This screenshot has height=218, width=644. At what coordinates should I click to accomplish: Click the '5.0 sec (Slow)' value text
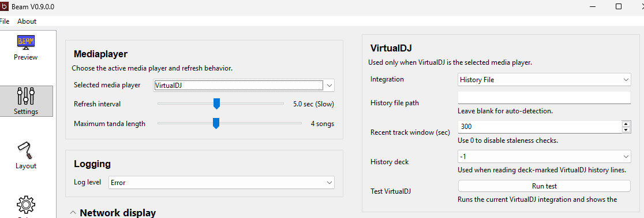[313, 104]
